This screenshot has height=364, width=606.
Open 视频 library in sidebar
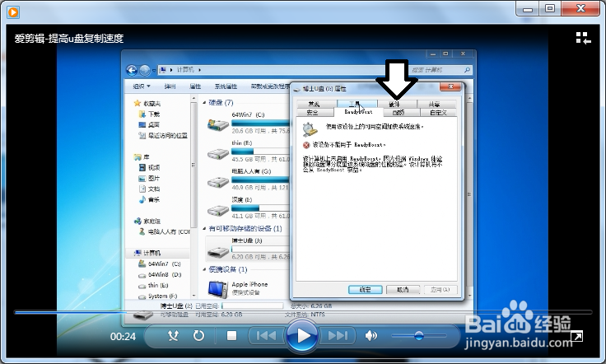[149, 167]
